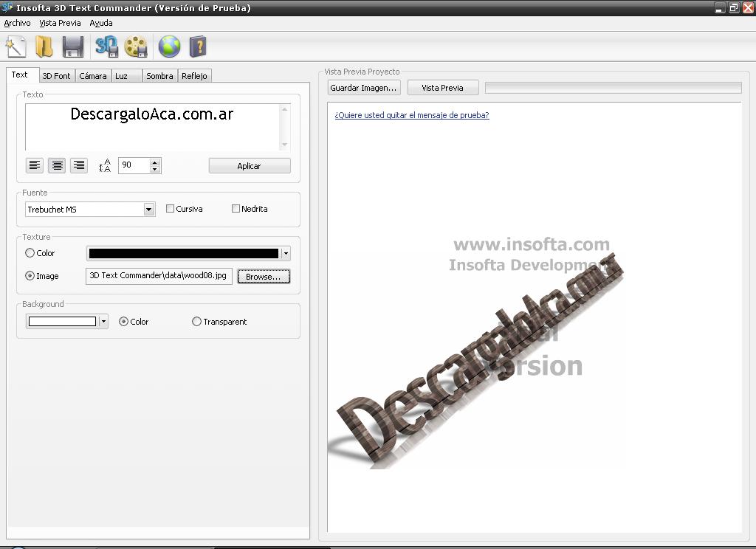
Task: Click the film reel animation export icon
Action: [136, 46]
